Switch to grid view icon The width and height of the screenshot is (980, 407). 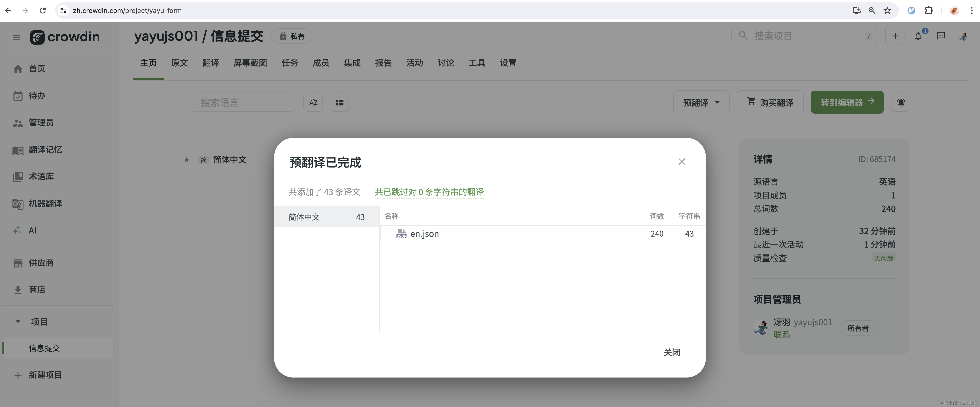point(339,103)
